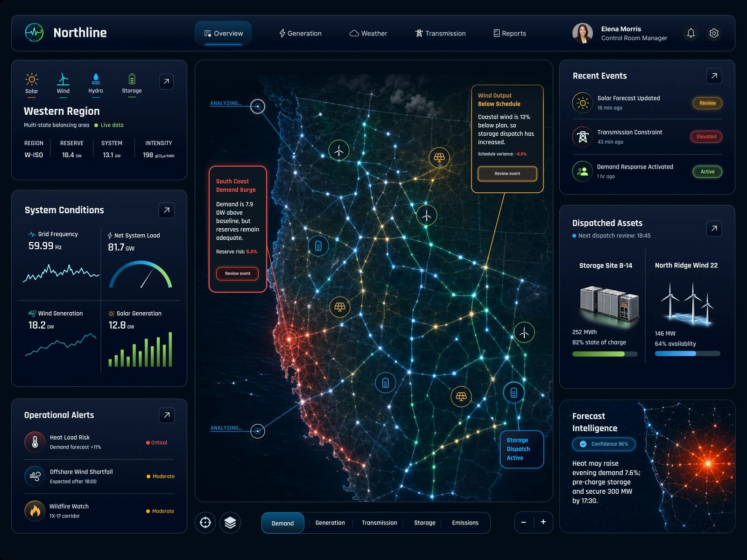Click the Wildfire Watch flame icon
This screenshot has width=747, height=560.
(x=35, y=511)
